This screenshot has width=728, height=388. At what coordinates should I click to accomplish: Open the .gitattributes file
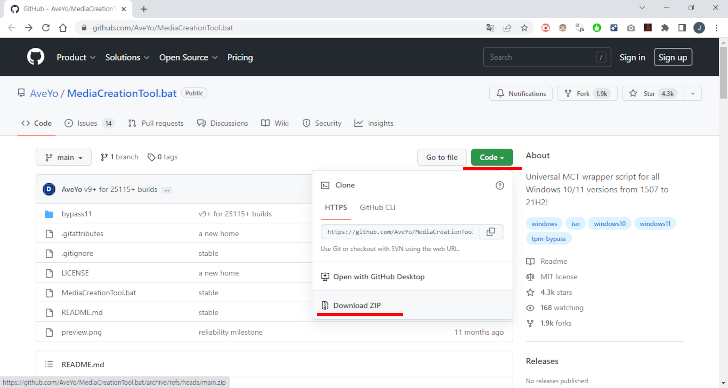click(x=82, y=233)
